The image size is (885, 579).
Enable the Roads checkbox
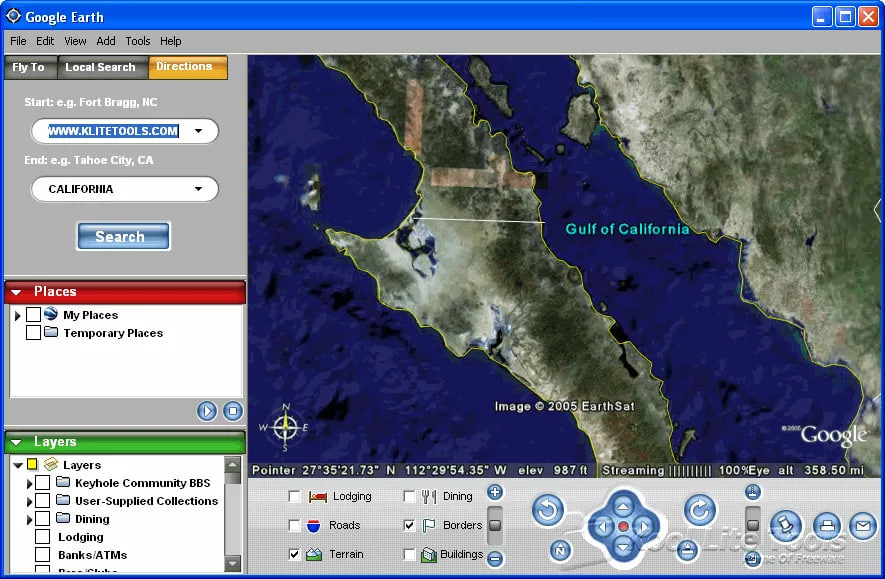coord(294,525)
